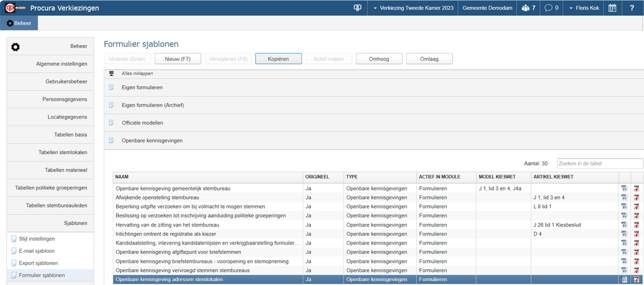This screenshot has width=644, height=285.
Task: Open Export sjablonen under Sjablonen
Action: click(x=50, y=263)
